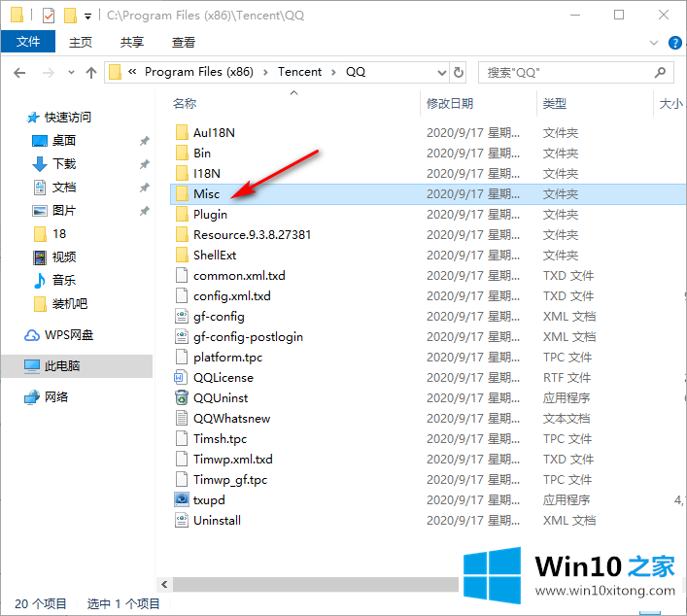Click the Uninstall XML file icon
687x616 pixels.
(182, 520)
